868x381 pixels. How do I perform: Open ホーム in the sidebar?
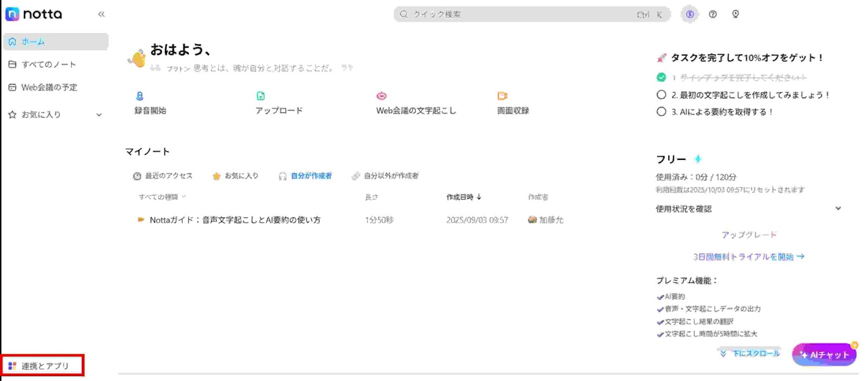(56, 42)
